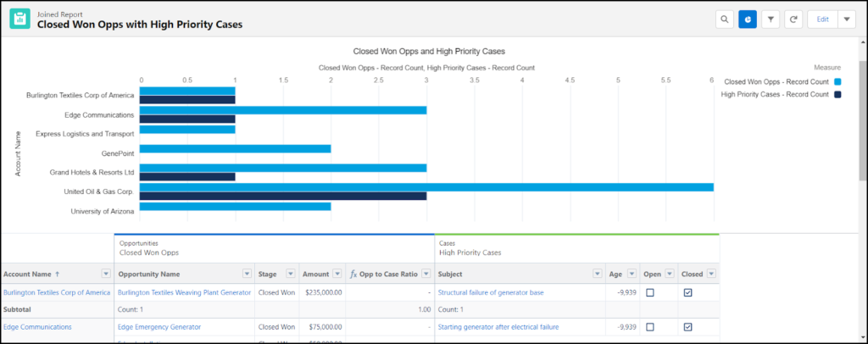Toggle the chart display button
Screen dimensions: 868x344
click(748, 19)
